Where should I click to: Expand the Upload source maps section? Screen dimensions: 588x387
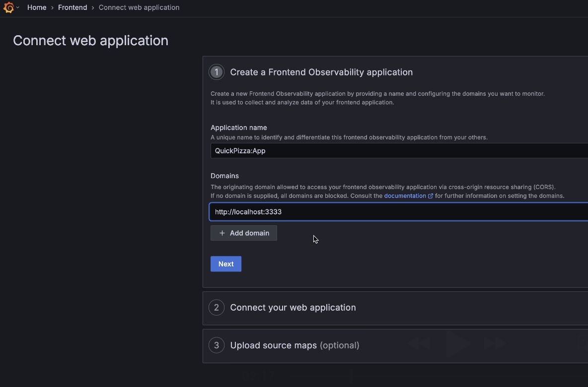(294, 345)
